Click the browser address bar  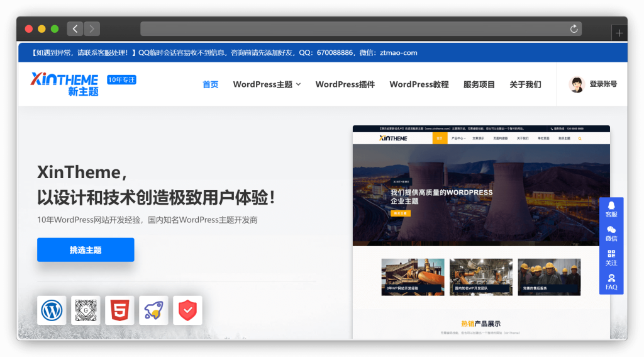361,29
